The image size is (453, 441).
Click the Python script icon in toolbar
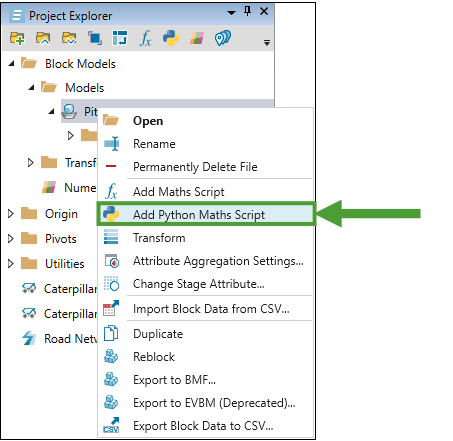171,38
